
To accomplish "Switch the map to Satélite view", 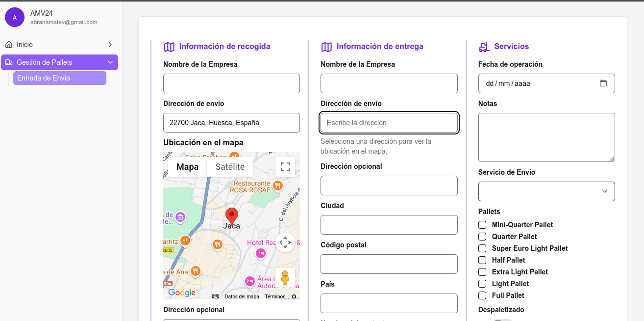I will (230, 167).
